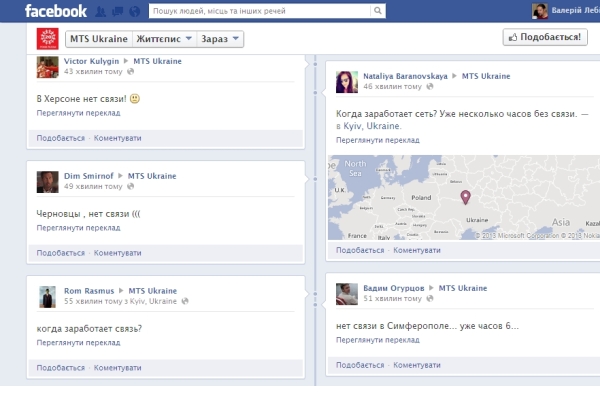This screenshot has height=400, width=600.
Task: Comment on Nataliya Baranovskaya's post
Action: [417, 250]
